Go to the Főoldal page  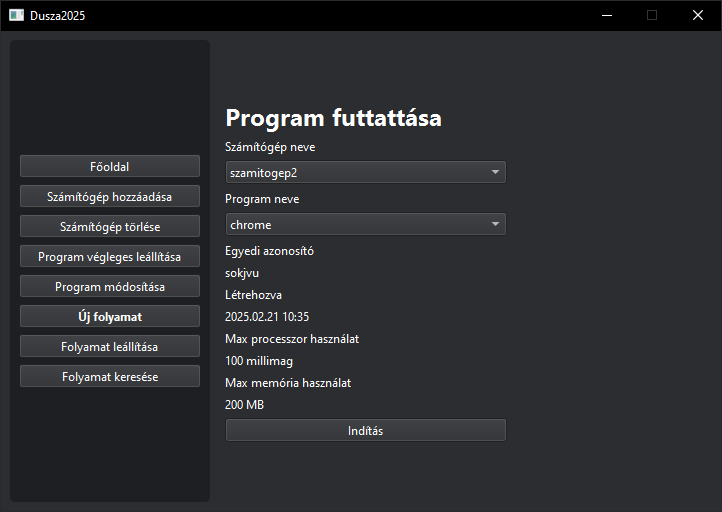(110, 166)
